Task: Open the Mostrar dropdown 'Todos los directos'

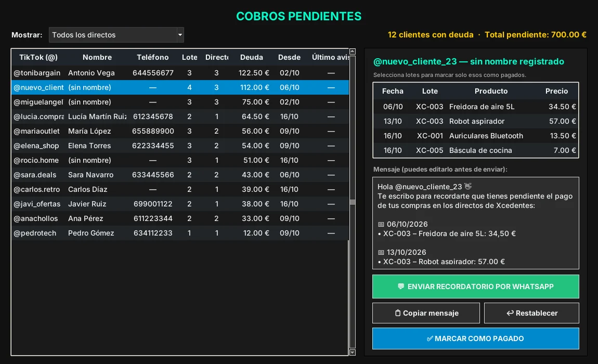Action: coord(116,35)
